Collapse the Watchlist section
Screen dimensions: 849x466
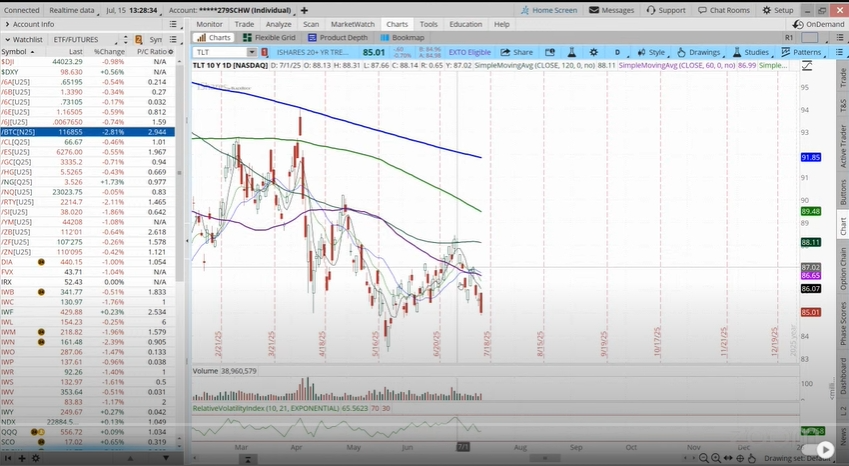(x=8, y=40)
